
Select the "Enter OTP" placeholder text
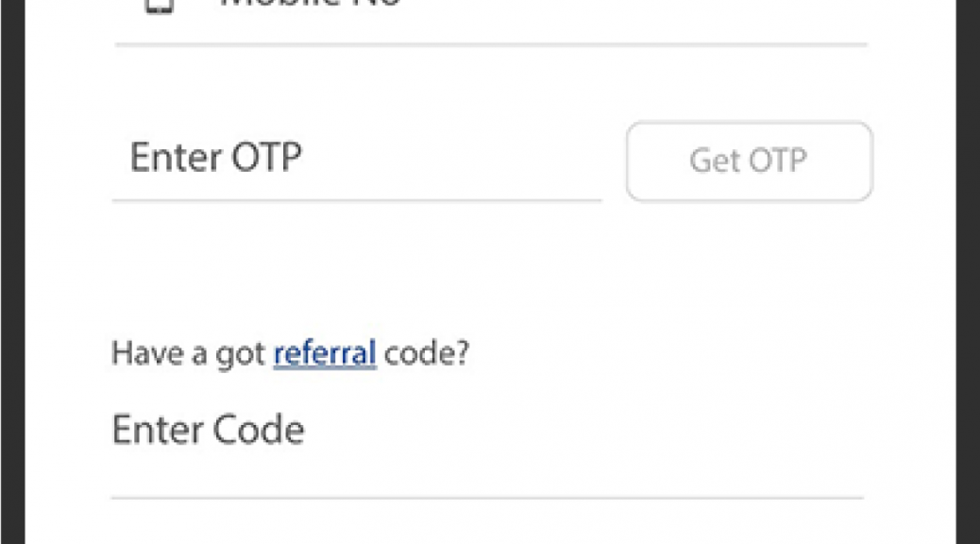215,157
